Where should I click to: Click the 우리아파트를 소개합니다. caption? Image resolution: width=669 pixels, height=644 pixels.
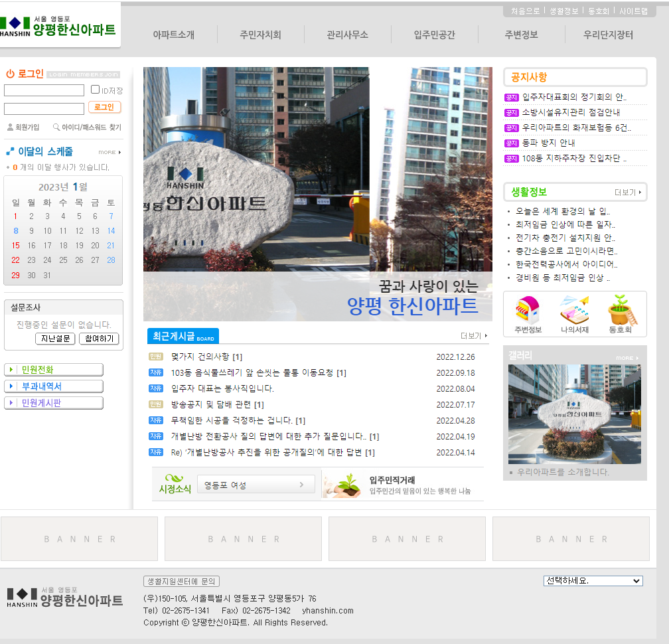pyautogui.click(x=563, y=472)
